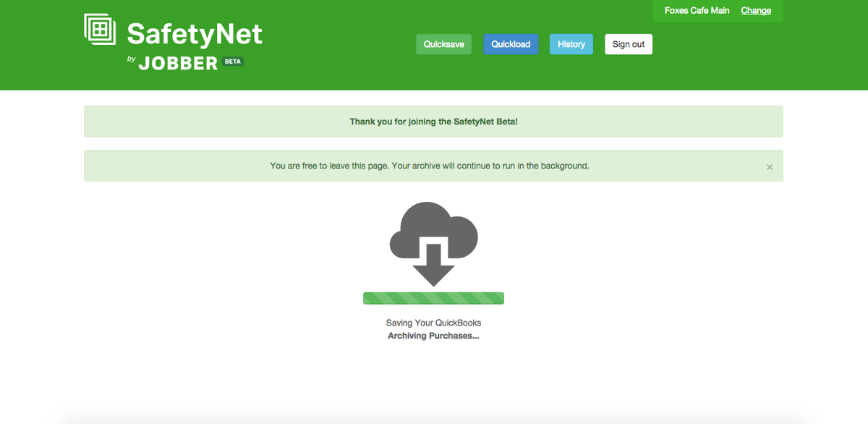
Task: Click the green archive progress bar
Action: click(433, 297)
